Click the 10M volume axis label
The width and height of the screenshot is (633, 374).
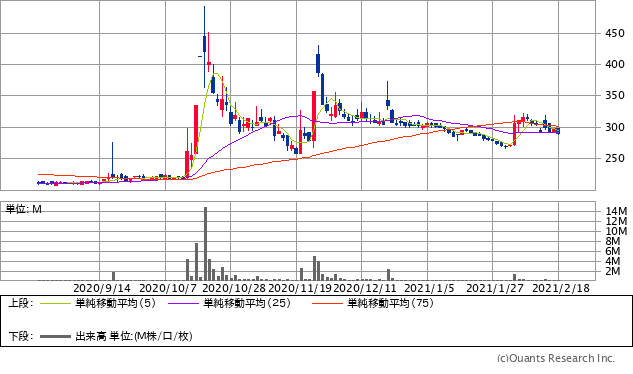pos(616,231)
